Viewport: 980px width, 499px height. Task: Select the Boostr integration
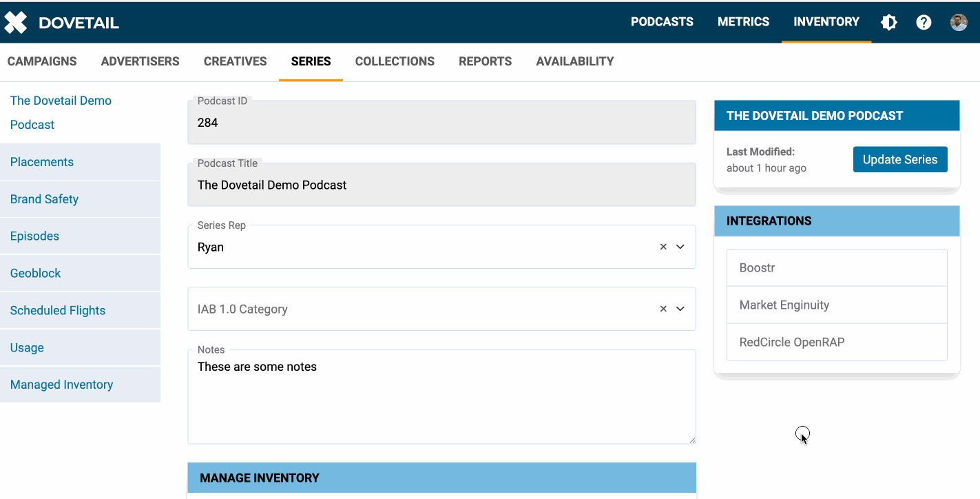point(837,267)
